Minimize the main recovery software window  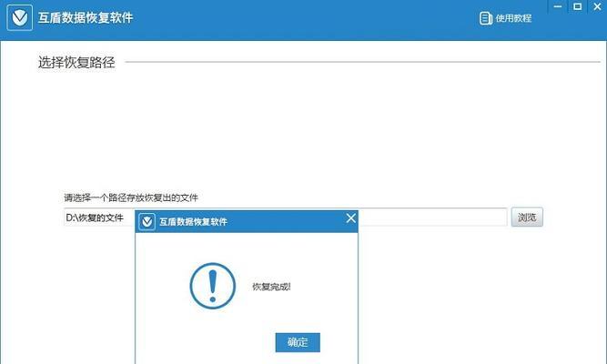pos(558,6)
